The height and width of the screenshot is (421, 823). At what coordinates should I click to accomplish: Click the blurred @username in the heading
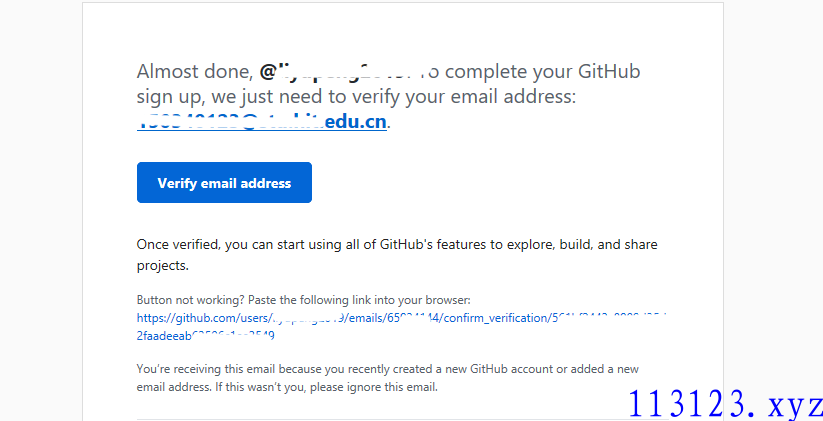(x=336, y=71)
